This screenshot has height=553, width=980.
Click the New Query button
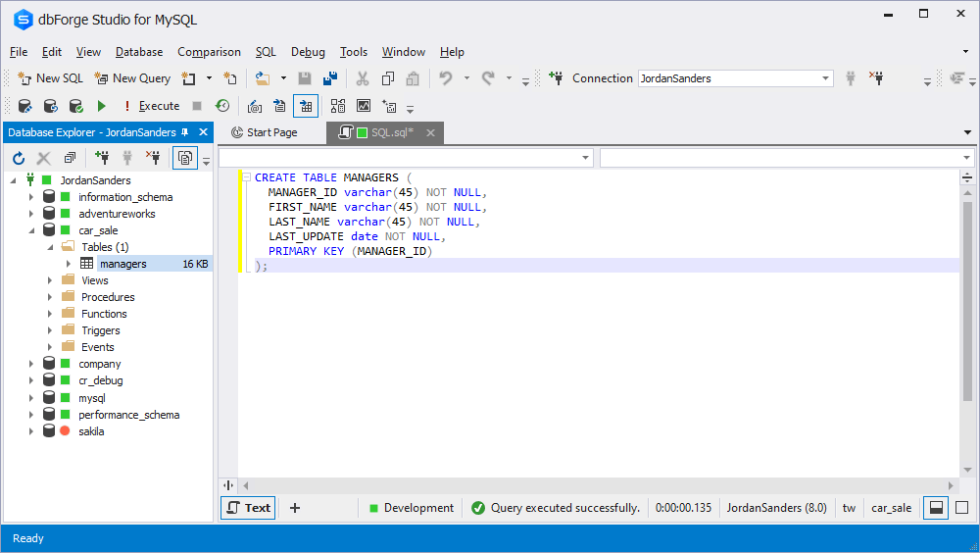(132, 78)
